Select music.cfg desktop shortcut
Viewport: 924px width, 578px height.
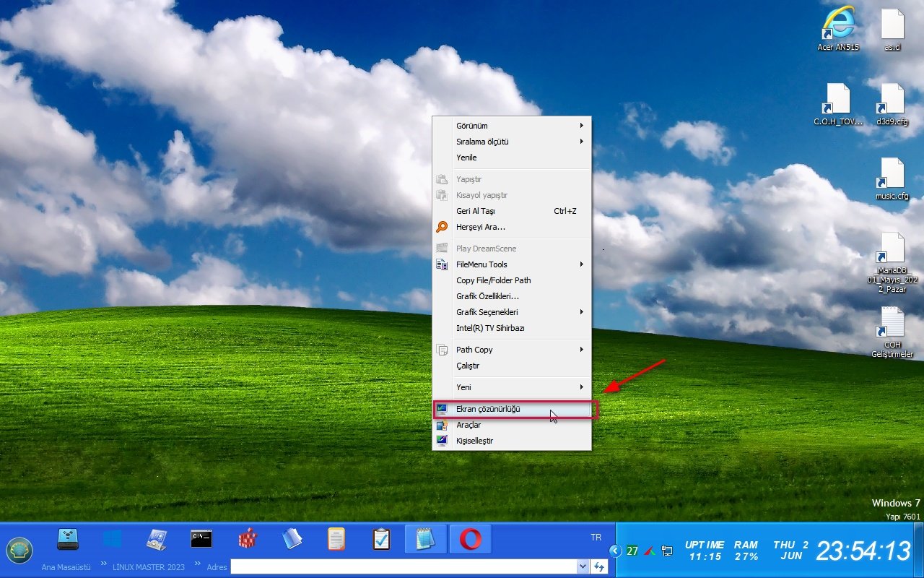892,179
